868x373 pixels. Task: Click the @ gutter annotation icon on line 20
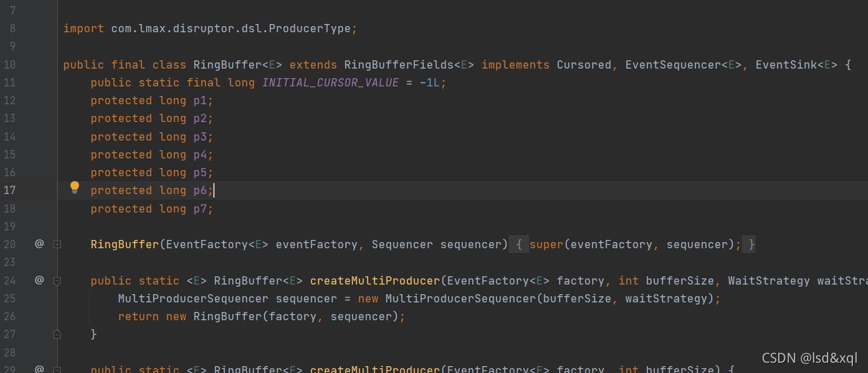click(39, 243)
